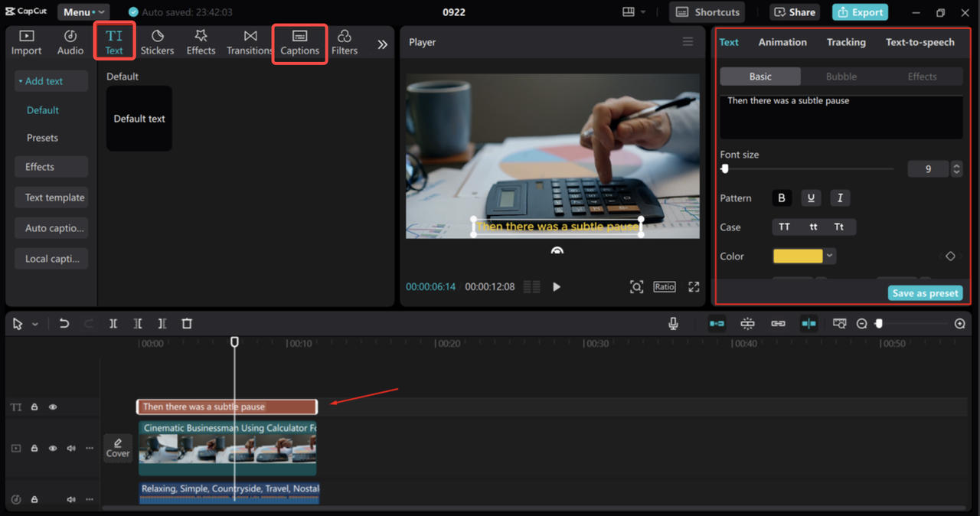Click the Share button

coord(794,12)
